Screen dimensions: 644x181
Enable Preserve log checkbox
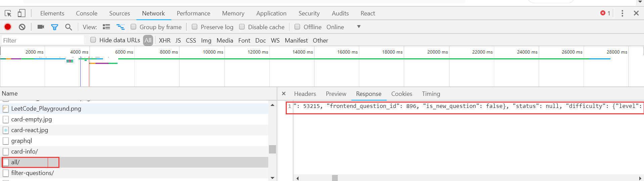click(194, 26)
